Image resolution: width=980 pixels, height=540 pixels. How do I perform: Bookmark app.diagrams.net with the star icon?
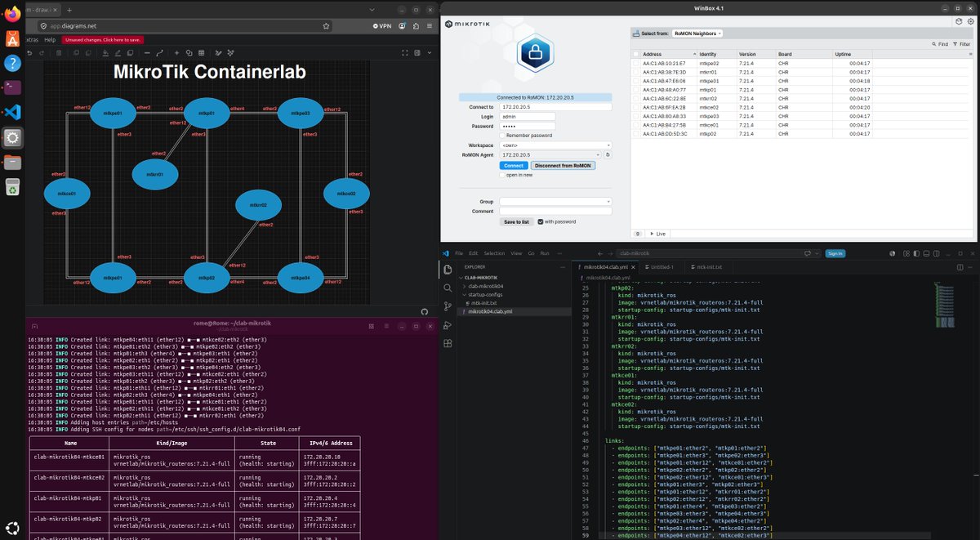pyautogui.click(x=327, y=25)
